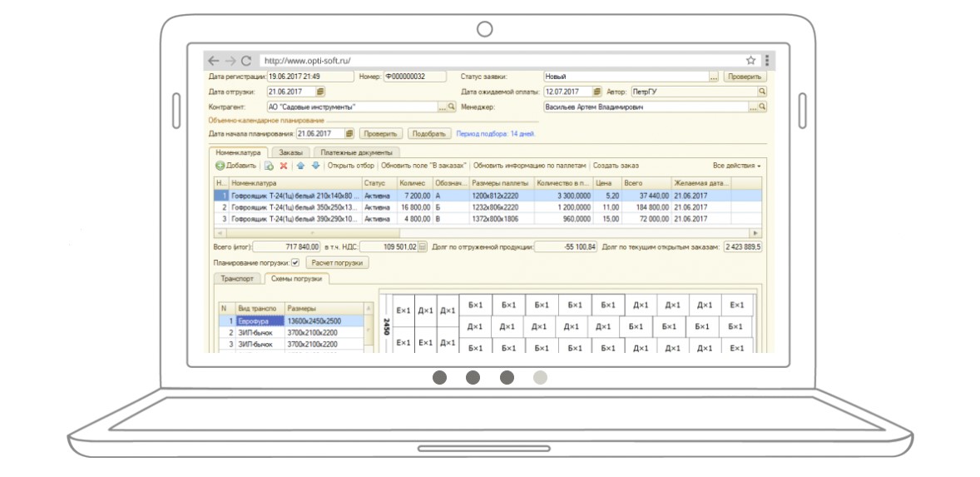The image size is (980, 477).
Task: Switch to the Транспорт tab
Action: (x=237, y=279)
